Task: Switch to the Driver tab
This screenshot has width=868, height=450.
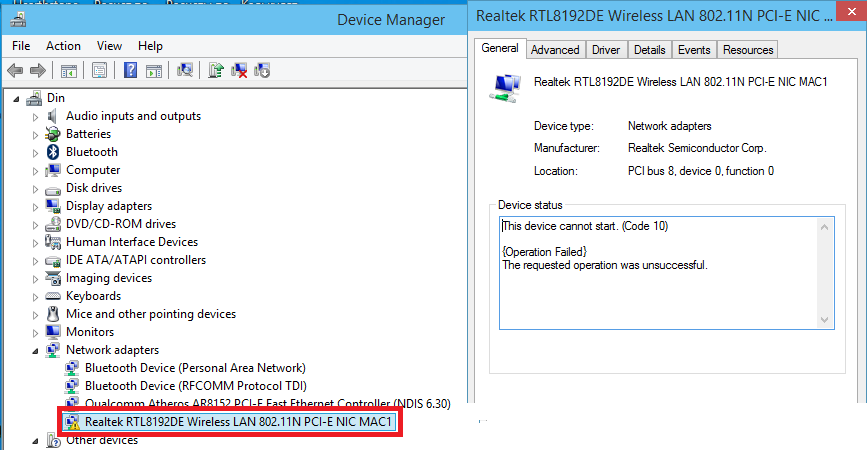Action: [606, 50]
